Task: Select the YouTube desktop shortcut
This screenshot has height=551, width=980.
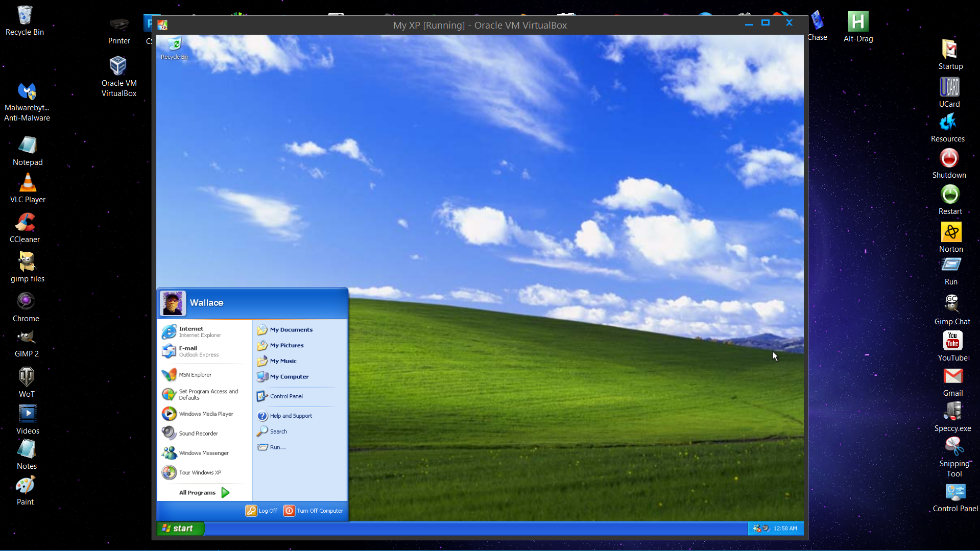Action: point(952,347)
